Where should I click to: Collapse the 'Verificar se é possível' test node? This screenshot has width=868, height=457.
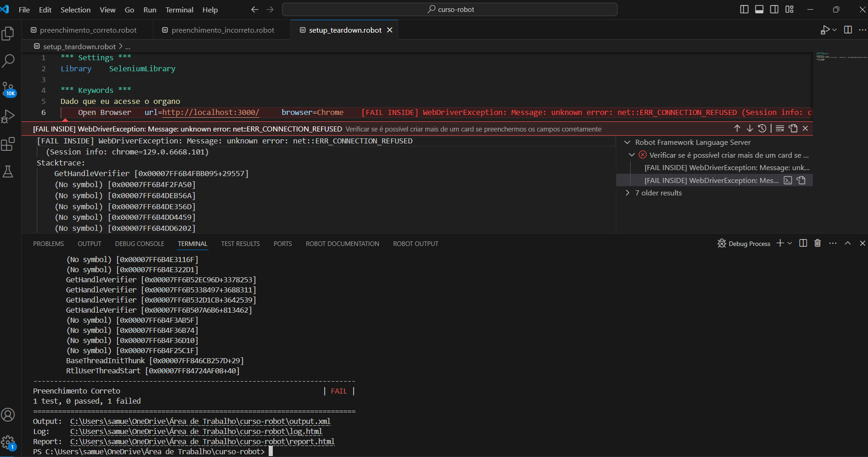(x=632, y=155)
